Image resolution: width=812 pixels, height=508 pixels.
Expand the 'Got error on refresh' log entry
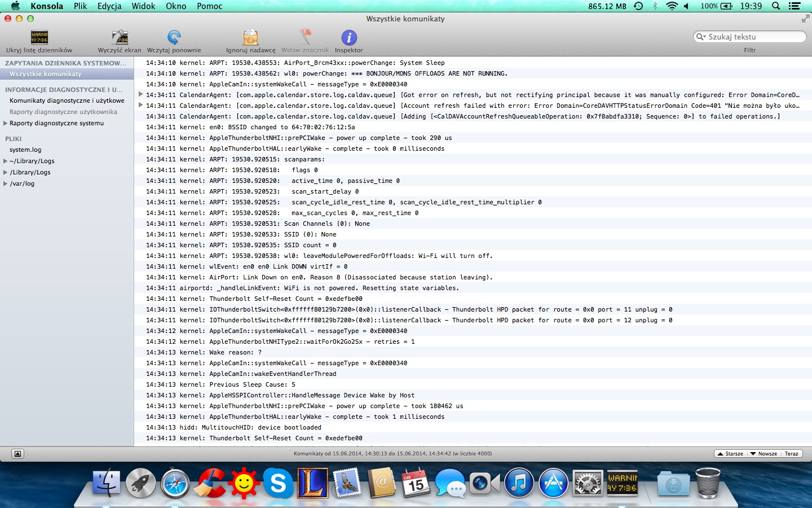click(x=140, y=94)
